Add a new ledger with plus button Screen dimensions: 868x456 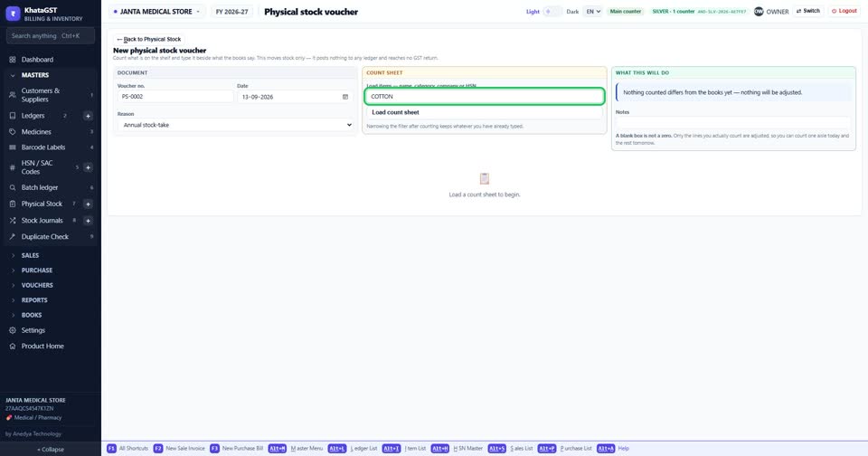[x=88, y=116]
